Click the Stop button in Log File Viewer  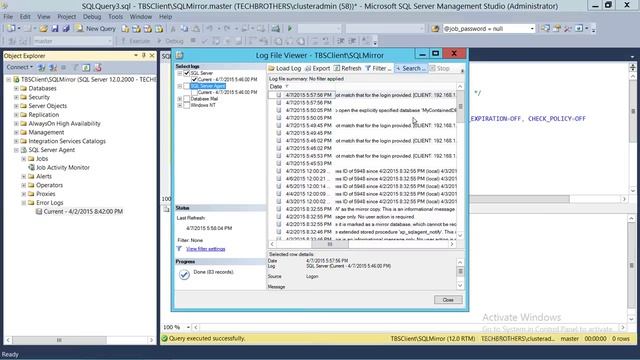click(440, 68)
